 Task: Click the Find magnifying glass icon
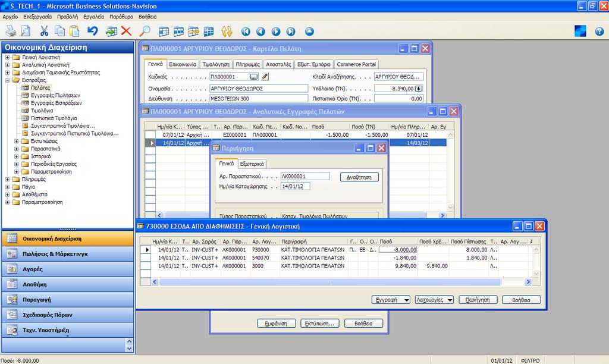145,31
